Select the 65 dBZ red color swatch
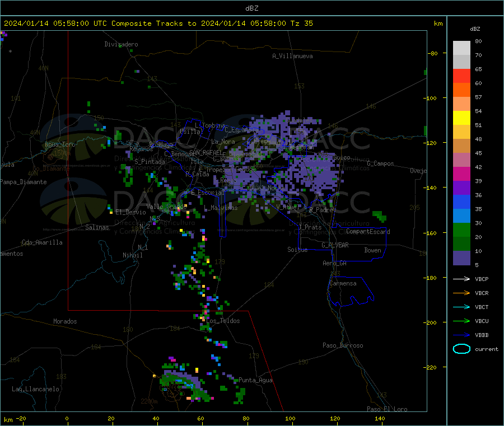This screenshot has width=504, height=426. tap(461, 76)
